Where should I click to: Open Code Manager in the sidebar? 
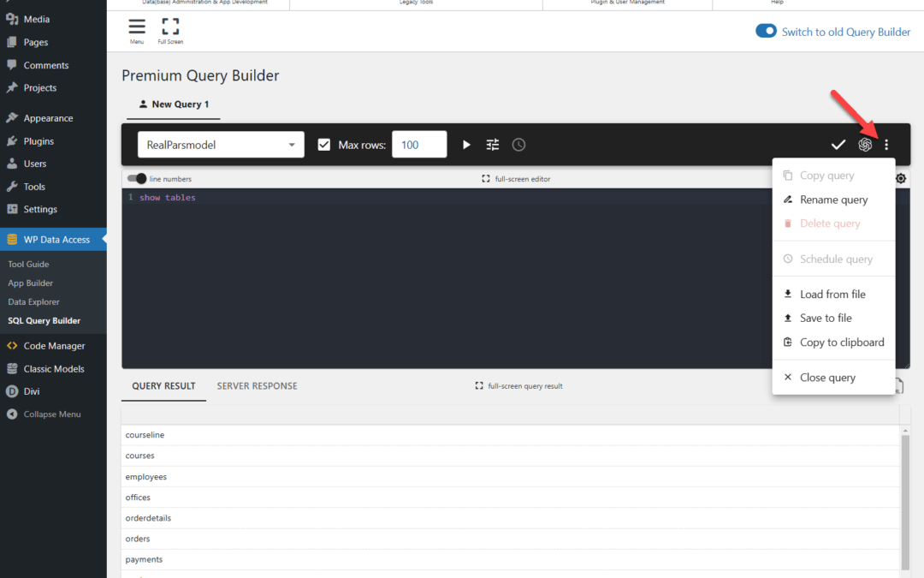point(53,346)
